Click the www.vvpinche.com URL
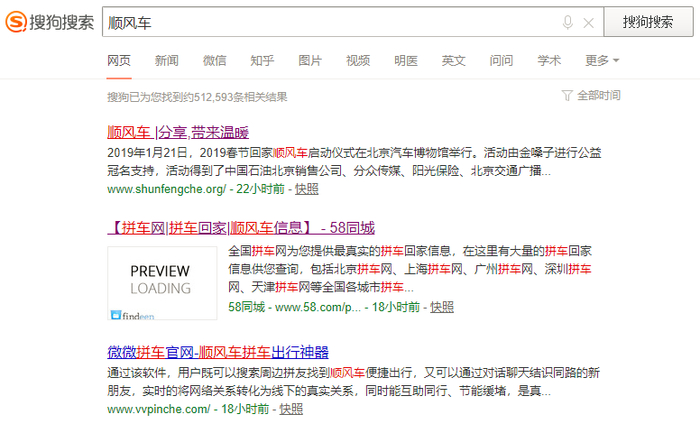700x433 pixels. (x=158, y=409)
